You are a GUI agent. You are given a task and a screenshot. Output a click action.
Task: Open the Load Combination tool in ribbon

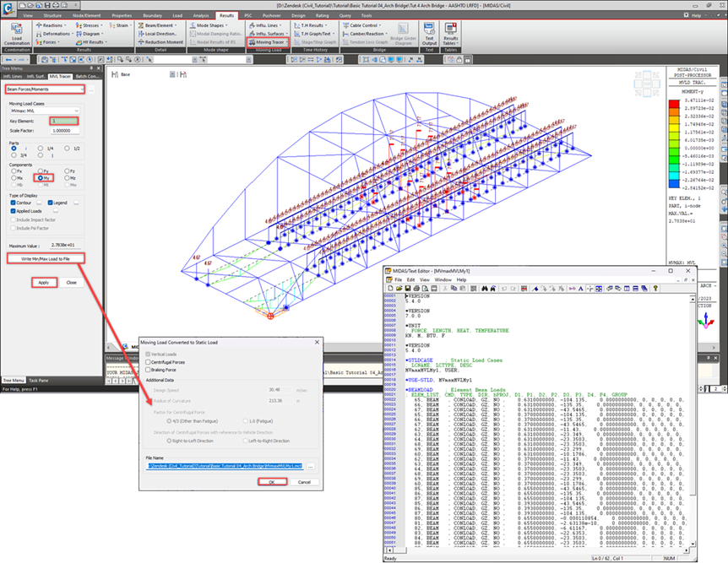pos(17,34)
